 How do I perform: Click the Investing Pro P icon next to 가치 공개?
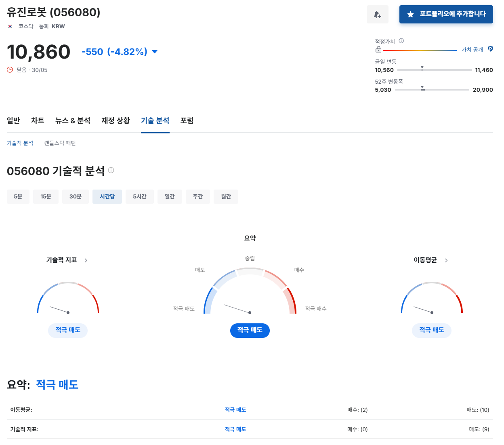point(490,49)
